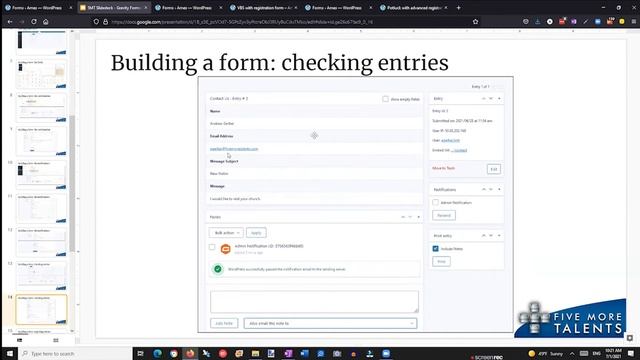Open File Explorer from the taskbar

pos(256,353)
